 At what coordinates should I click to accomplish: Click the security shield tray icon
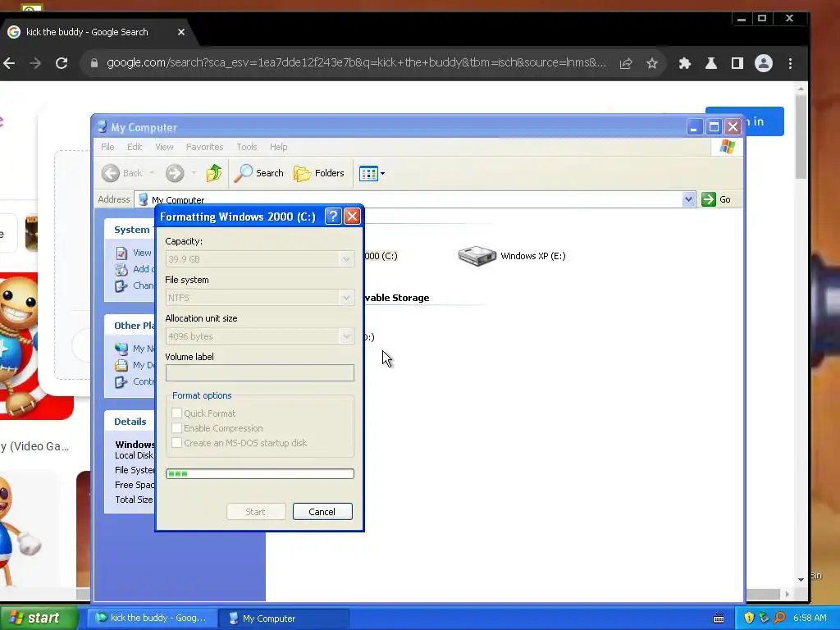(749, 618)
